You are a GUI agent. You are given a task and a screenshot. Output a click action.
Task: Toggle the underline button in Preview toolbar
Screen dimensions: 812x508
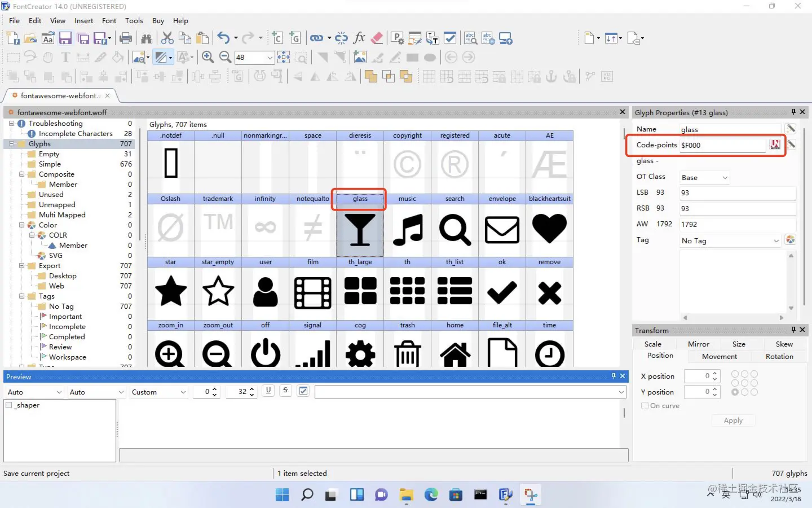268,391
